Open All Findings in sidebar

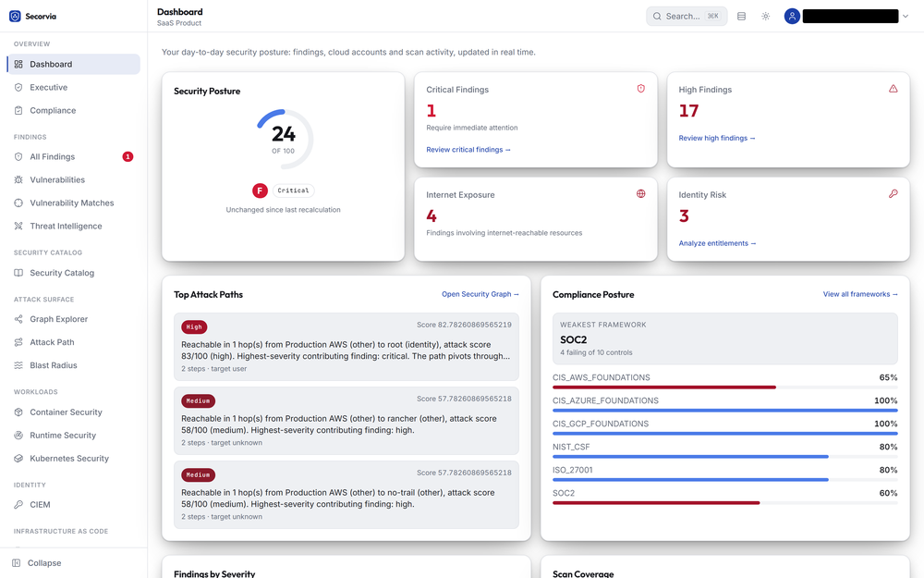click(x=74, y=157)
